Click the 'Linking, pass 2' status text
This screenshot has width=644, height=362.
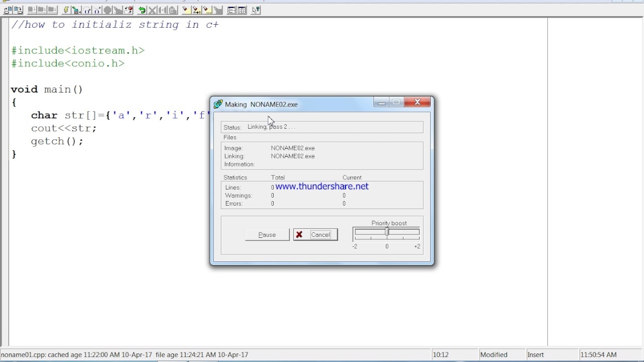(x=271, y=127)
